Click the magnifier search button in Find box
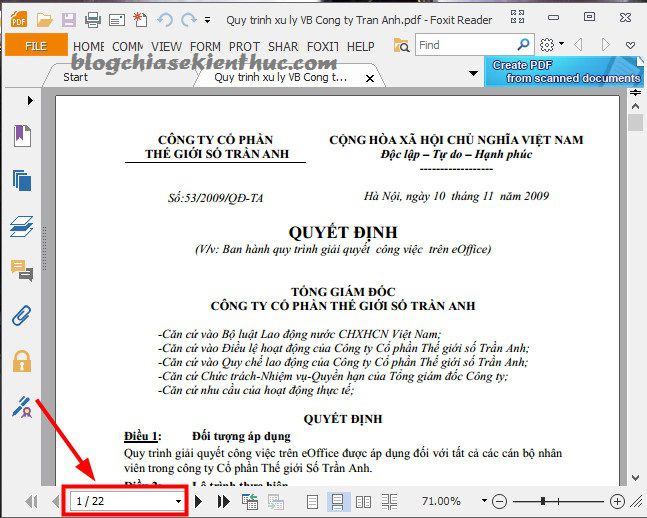Image resolution: width=647 pixels, height=518 pixels. (x=523, y=44)
